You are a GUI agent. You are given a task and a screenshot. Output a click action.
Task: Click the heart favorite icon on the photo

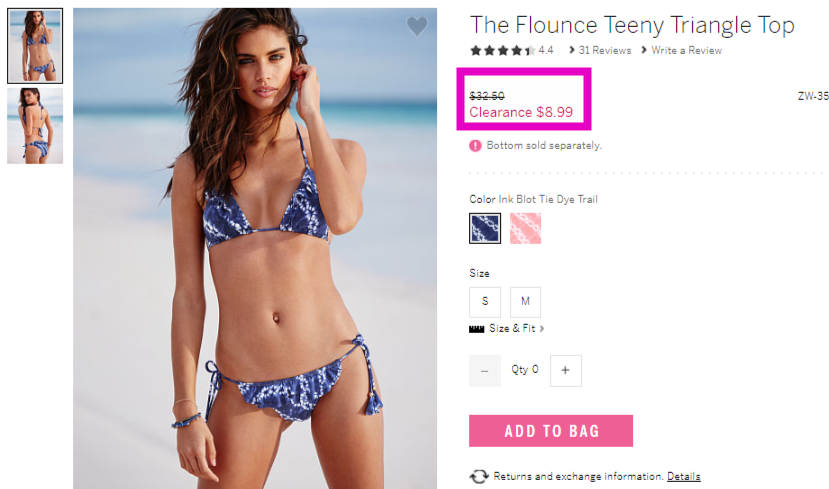[x=417, y=26]
